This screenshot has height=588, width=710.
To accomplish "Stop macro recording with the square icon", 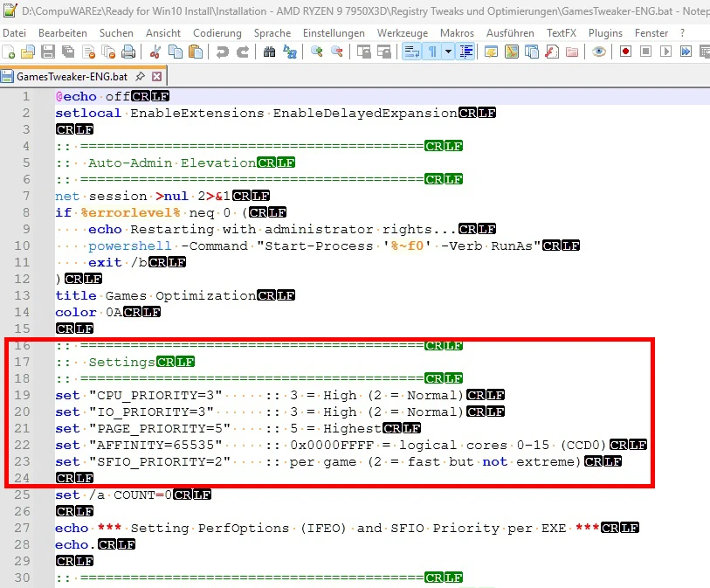I will point(646,52).
